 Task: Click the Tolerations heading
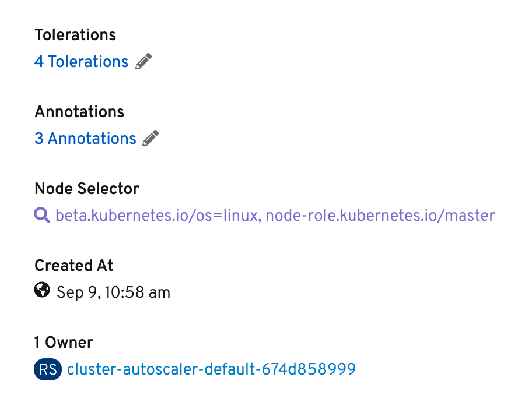tap(75, 35)
